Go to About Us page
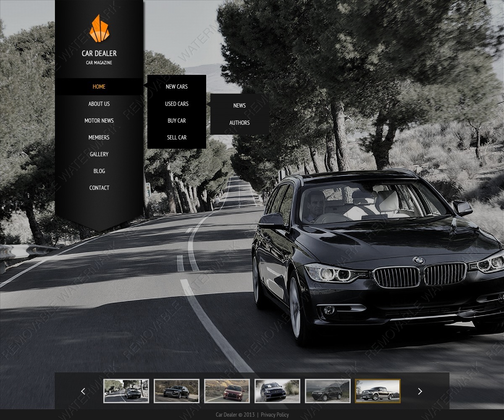The height and width of the screenshot is (420, 504). click(99, 104)
